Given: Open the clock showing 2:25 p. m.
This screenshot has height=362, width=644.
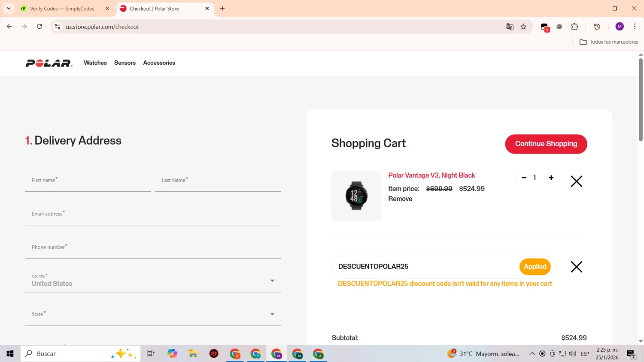Looking at the screenshot, I should 607,354.
